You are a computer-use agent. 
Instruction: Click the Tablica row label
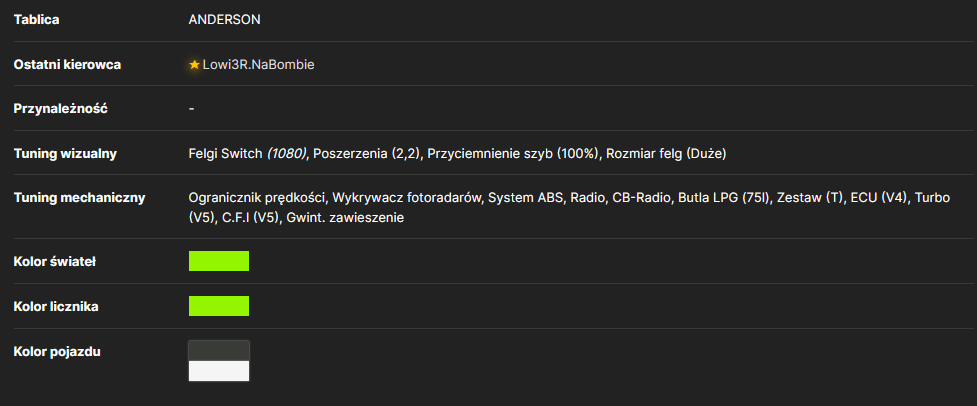pyautogui.click(x=37, y=20)
